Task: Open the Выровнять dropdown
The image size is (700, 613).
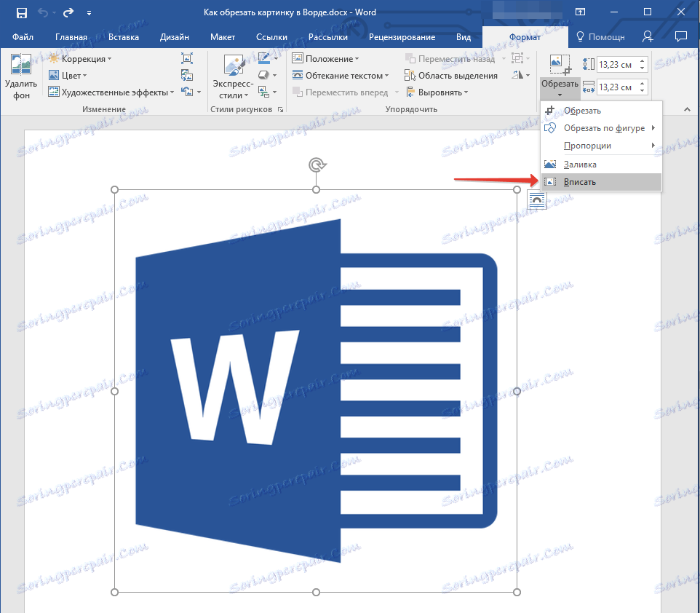Action: click(437, 92)
